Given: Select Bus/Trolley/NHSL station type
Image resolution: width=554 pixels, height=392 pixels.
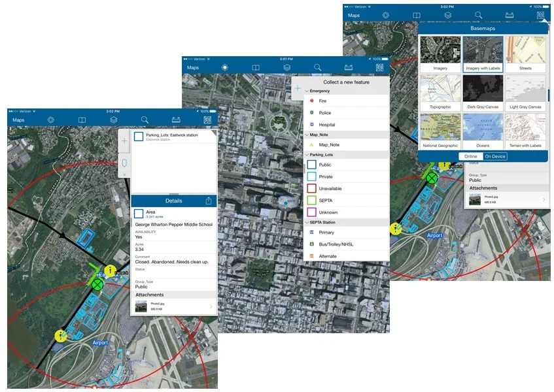Looking at the screenshot, I should pyautogui.click(x=347, y=244).
